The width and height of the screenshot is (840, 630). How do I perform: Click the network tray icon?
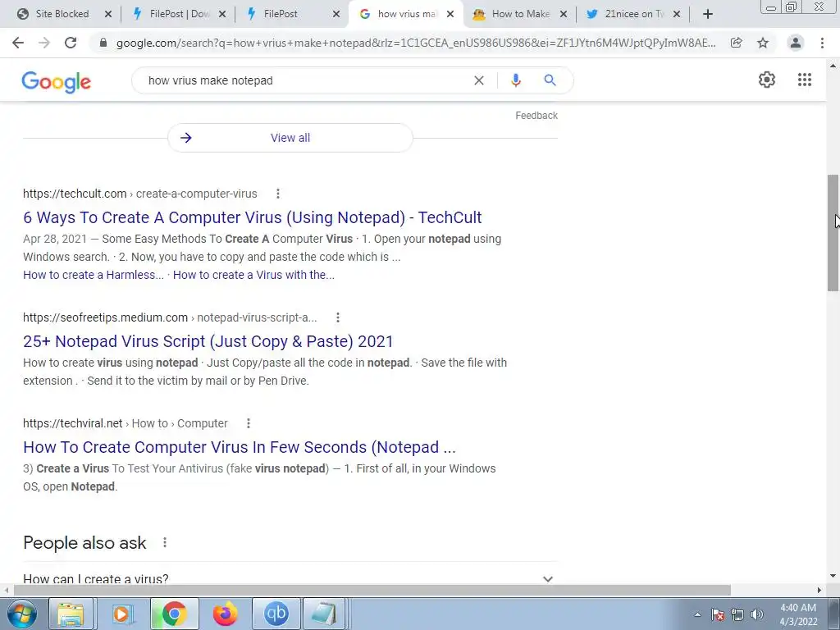pyautogui.click(x=737, y=614)
